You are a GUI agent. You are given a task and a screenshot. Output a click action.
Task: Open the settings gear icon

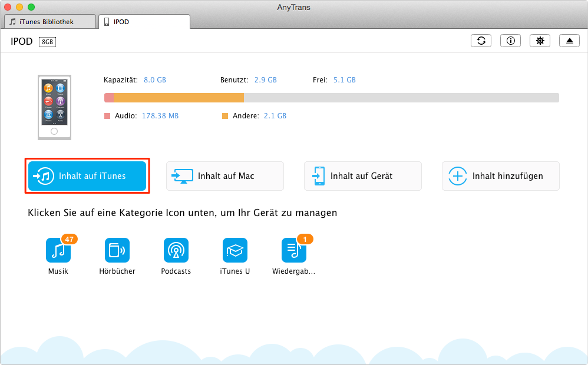pos(540,41)
